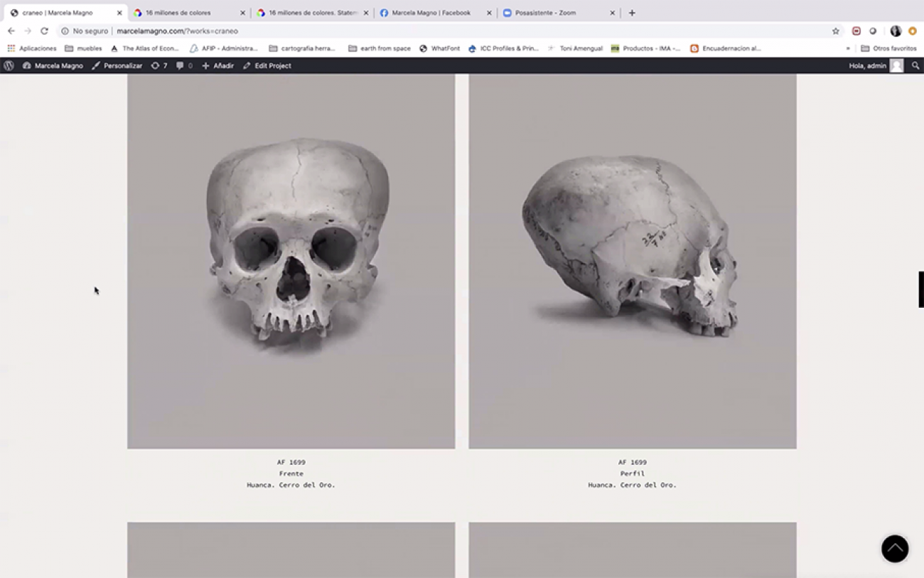
Task: Open the 7 pending updates icon
Action: coord(159,65)
